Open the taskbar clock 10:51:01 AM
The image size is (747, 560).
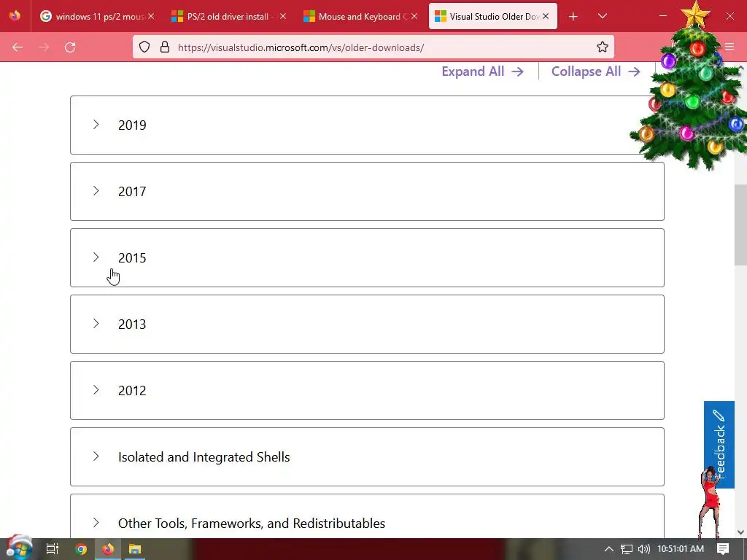click(681, 549)
